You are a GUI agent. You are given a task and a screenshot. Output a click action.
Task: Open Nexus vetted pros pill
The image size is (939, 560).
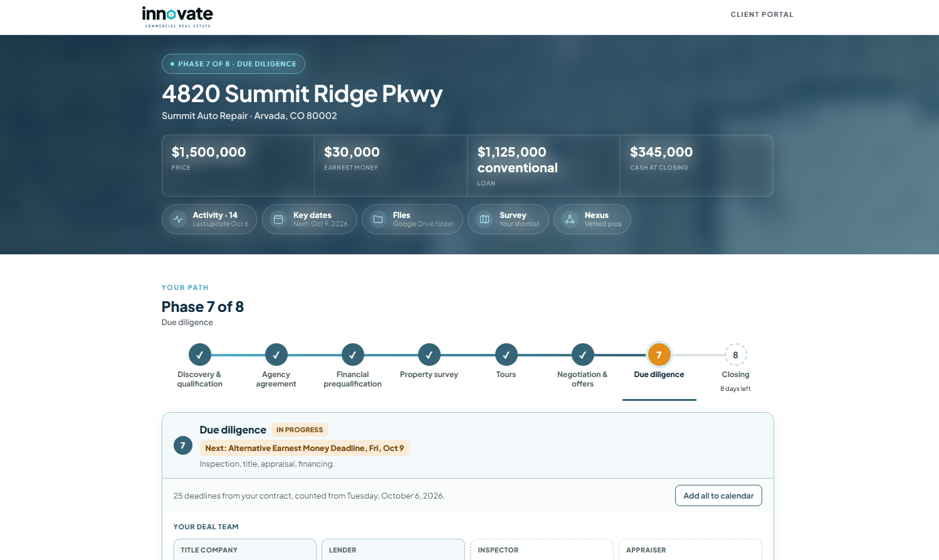pyautogui.click(x=592, y=219)
